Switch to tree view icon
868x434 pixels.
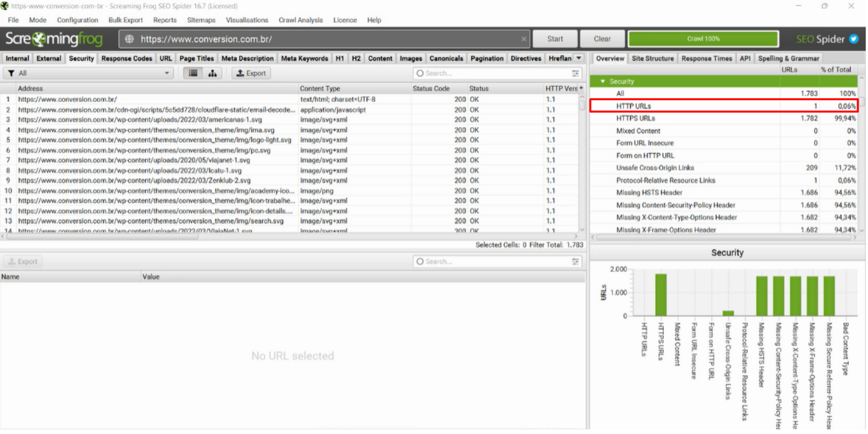tap(213, 73)
